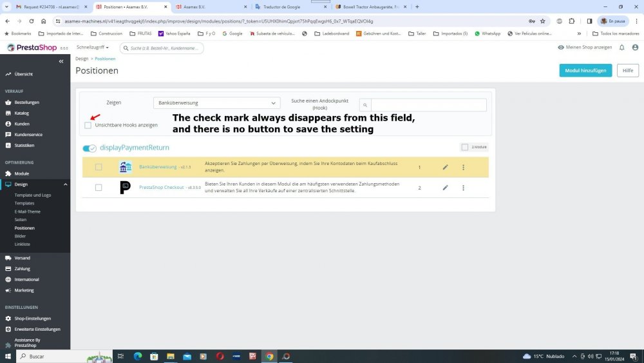Collapse the Design submenu chevron
Screen dimensions: 644x363
tap(65, 184)
